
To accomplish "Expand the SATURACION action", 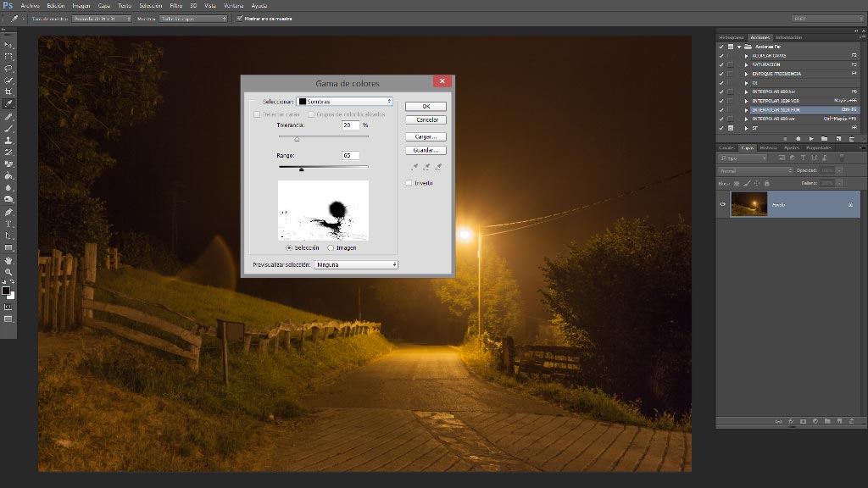I will point(746,64).
